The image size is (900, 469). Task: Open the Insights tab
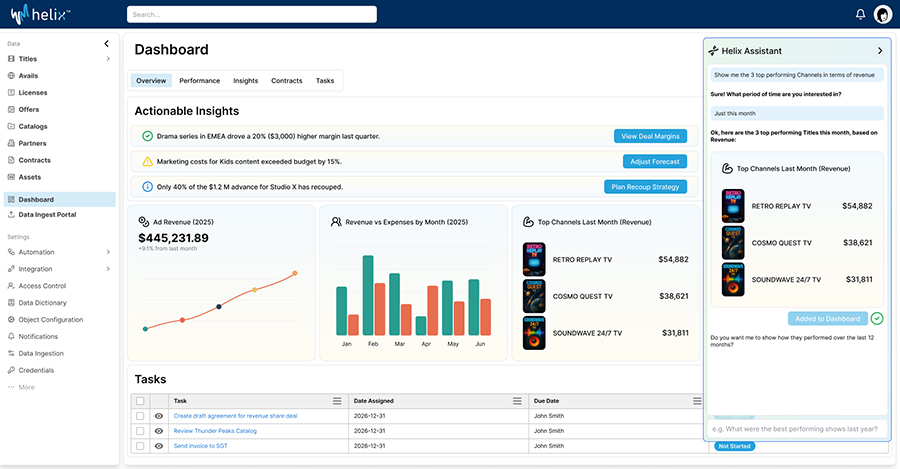[x=245, y=81]
